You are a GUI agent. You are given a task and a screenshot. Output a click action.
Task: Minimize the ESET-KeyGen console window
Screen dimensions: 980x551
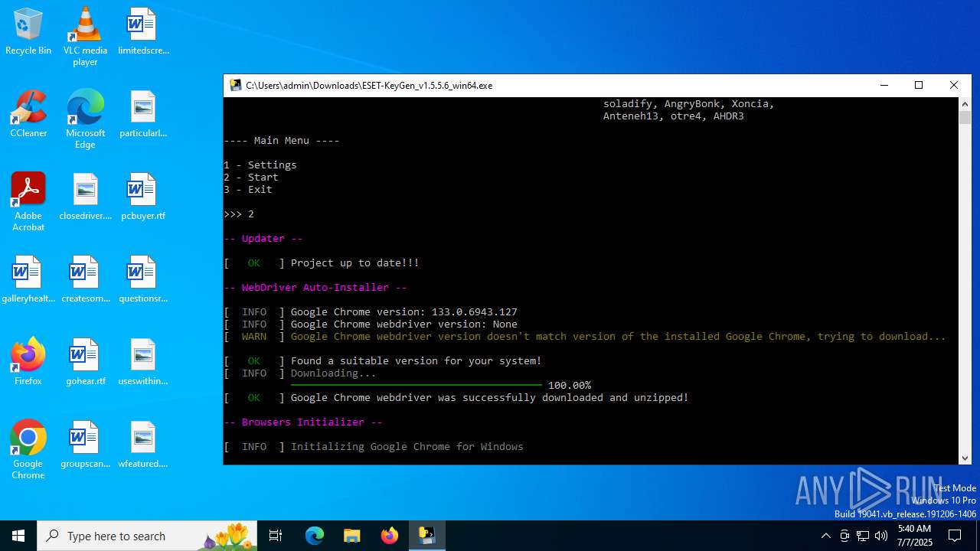[884, 86]
